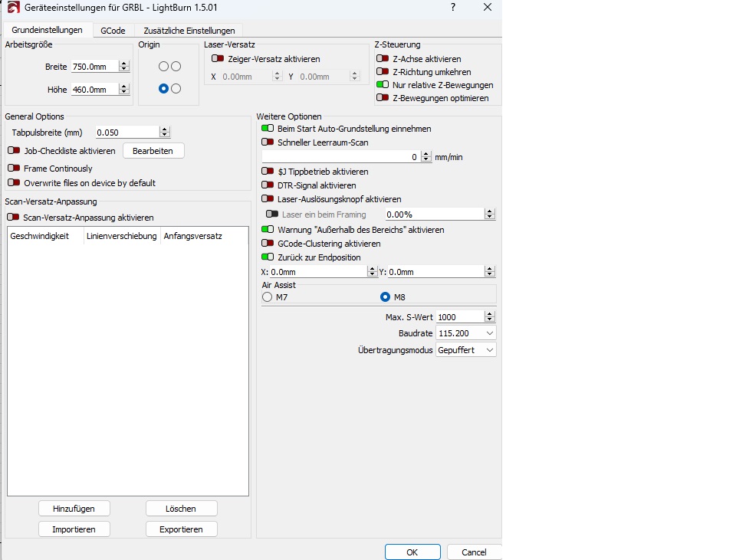The width and height of the screenshot is (736, 560).
Task: Adjust the Endposition Y stepper
Action: 490,271
